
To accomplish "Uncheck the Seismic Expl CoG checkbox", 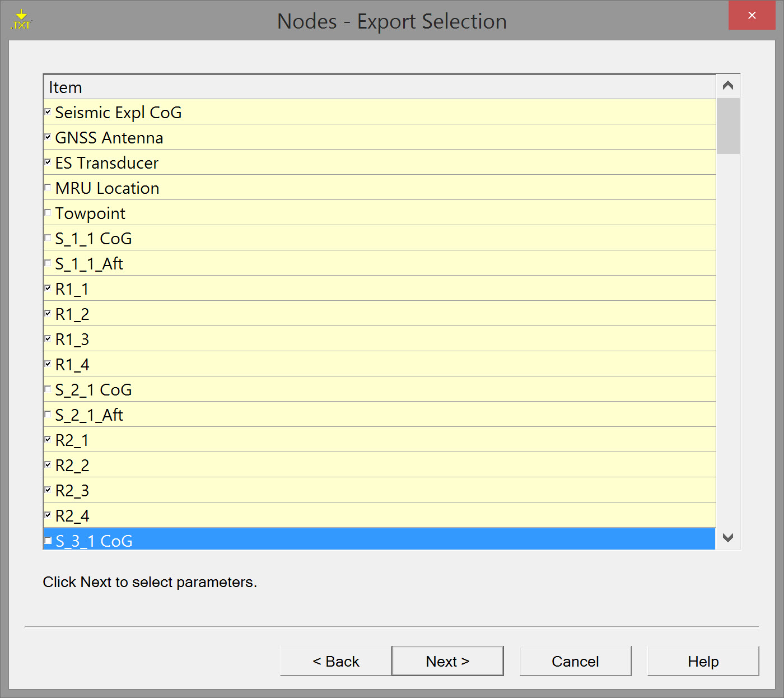I will (x=48, y=112).
